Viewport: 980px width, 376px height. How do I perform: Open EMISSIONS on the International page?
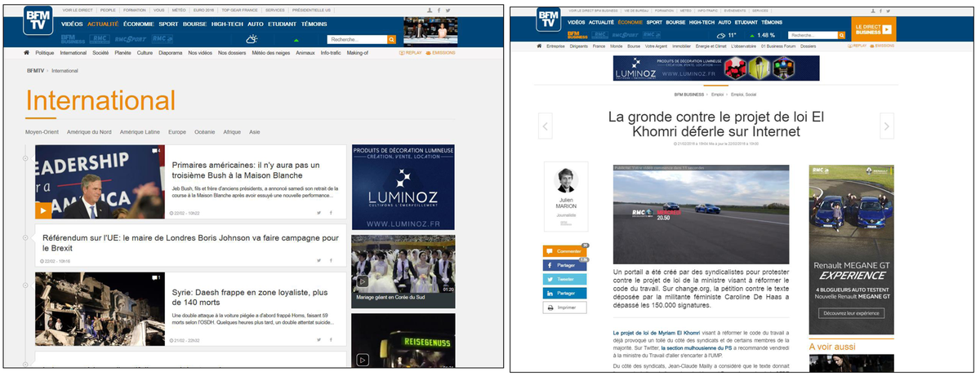pyautogui.click(x=443, y=52)
